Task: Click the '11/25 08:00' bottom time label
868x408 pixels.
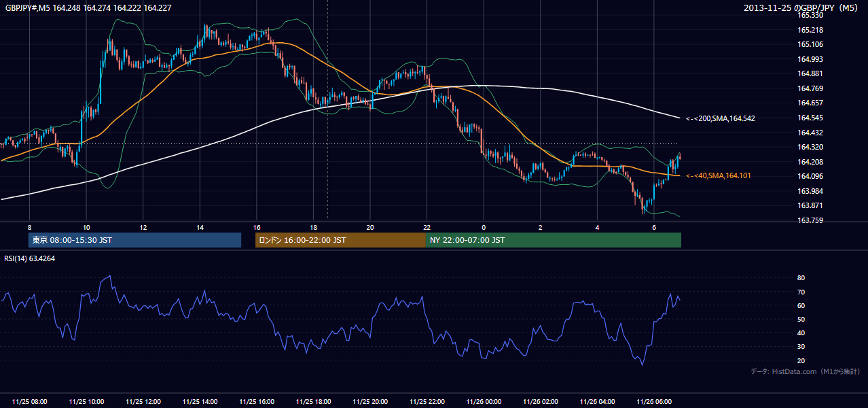Action: coord(30,402)
